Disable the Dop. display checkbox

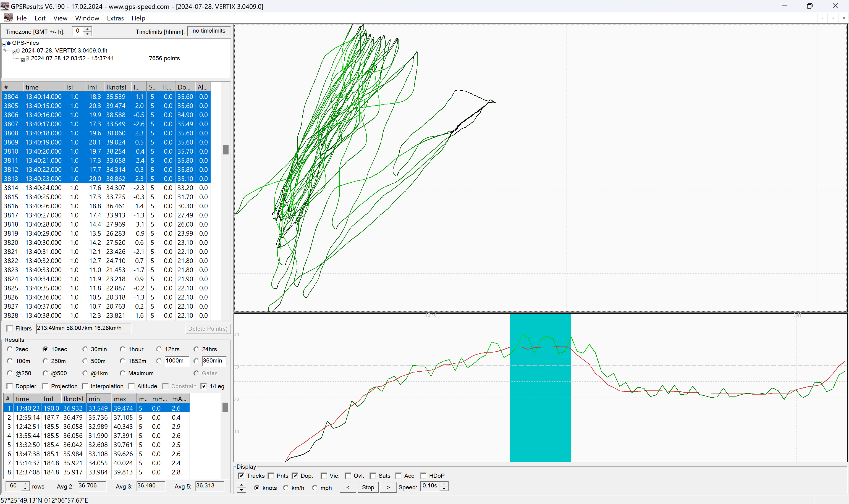coord(295,476)
